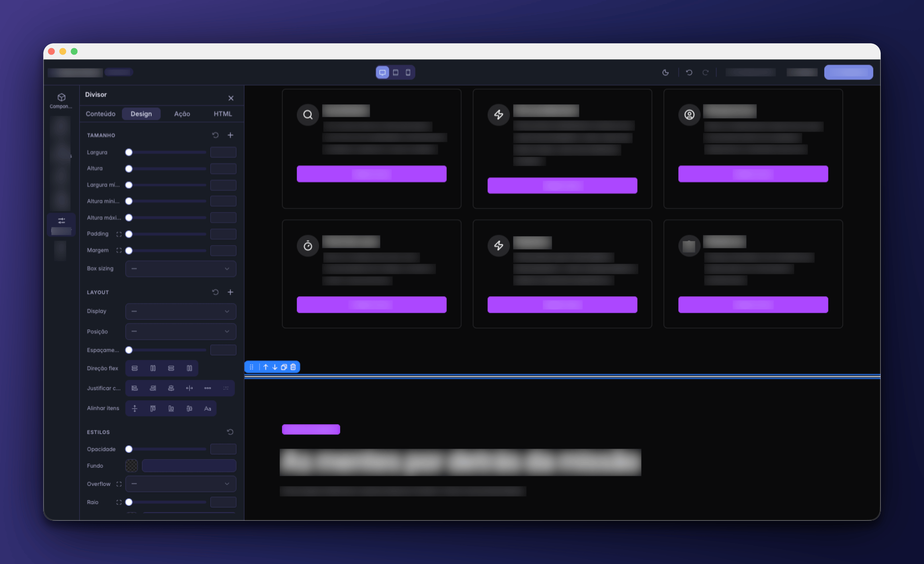The width and height of the screenshot is (924, 564).
Task: Click the Fundo color value field
Action: [189, 466]
